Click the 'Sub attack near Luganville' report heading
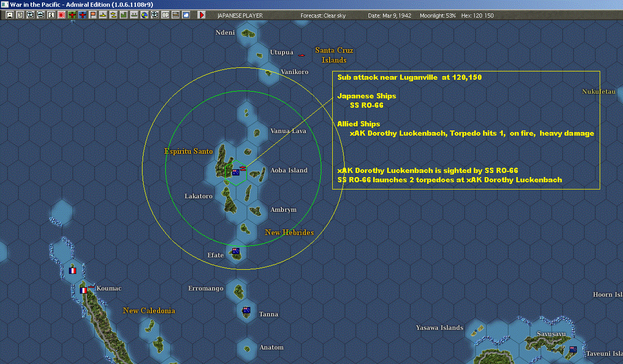The width and height of the screenshot is (623, 364). (409, 78)
